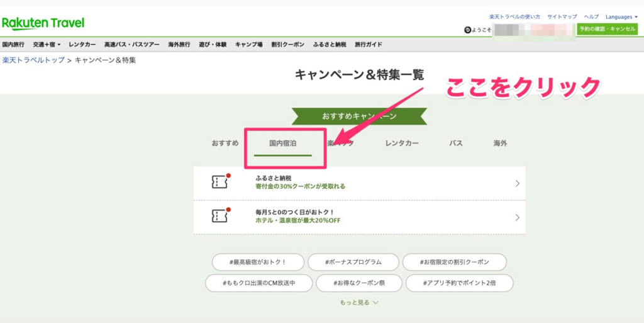Open 割引クーポン in the navigation bar
Image resolution: width=644 pixels, height=323 pixels.
(287, 45)
